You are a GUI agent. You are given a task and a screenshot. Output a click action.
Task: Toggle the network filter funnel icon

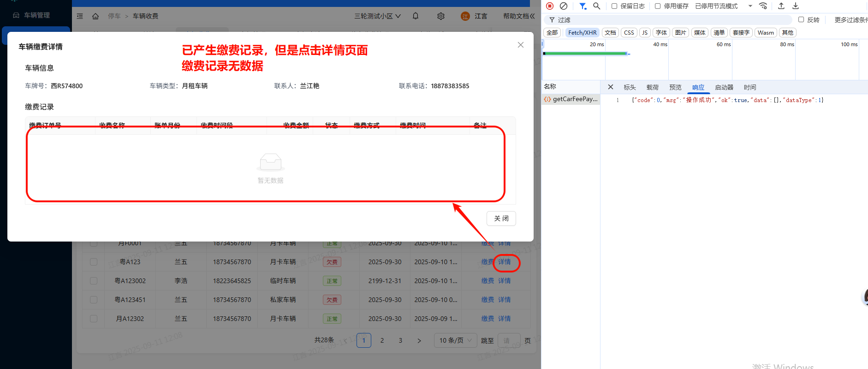pos(583,6)
